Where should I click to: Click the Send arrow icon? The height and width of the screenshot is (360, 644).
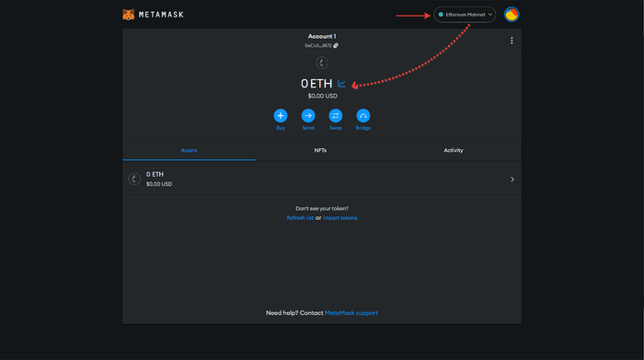(x=308, y=115)
